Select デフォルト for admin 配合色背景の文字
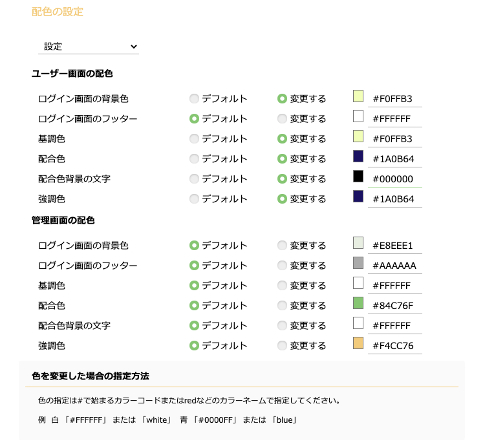 pos(194,325)
